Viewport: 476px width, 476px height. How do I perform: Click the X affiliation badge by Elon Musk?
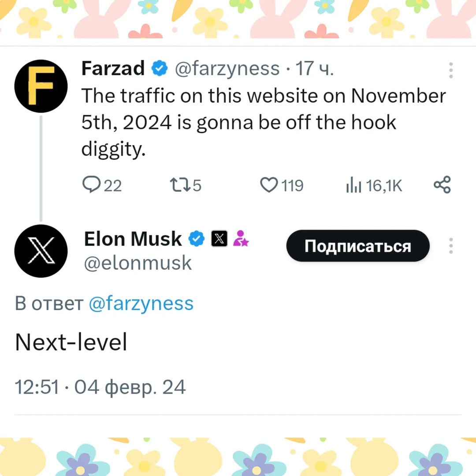(219, 238)
